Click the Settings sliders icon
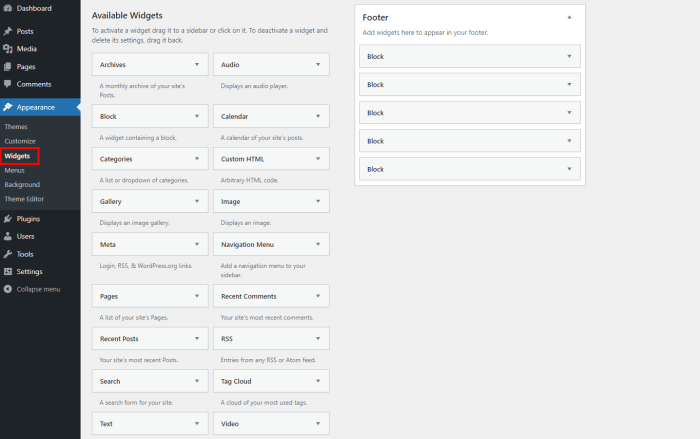Screen dimensions: 700x439 [x=8, y=272]
